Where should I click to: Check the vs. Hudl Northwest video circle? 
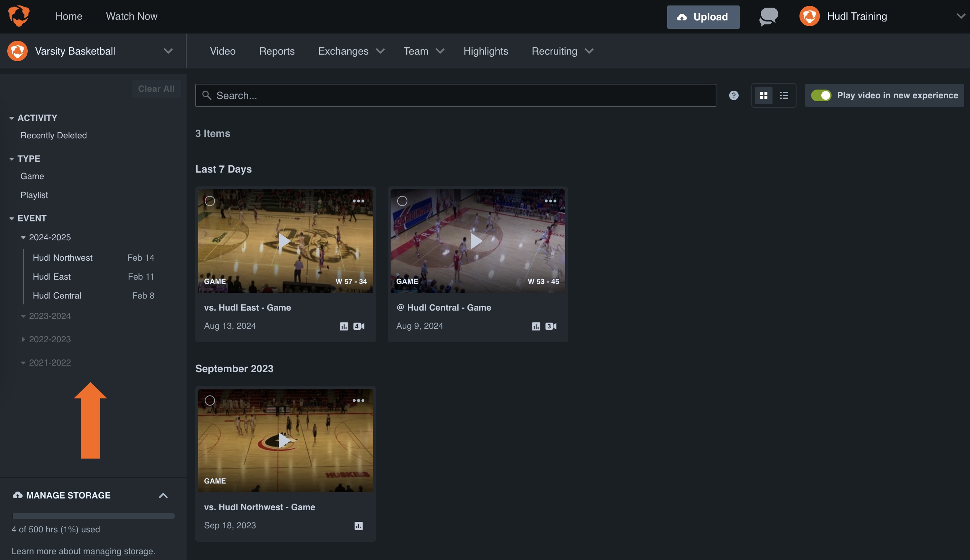tap(210, 400)
